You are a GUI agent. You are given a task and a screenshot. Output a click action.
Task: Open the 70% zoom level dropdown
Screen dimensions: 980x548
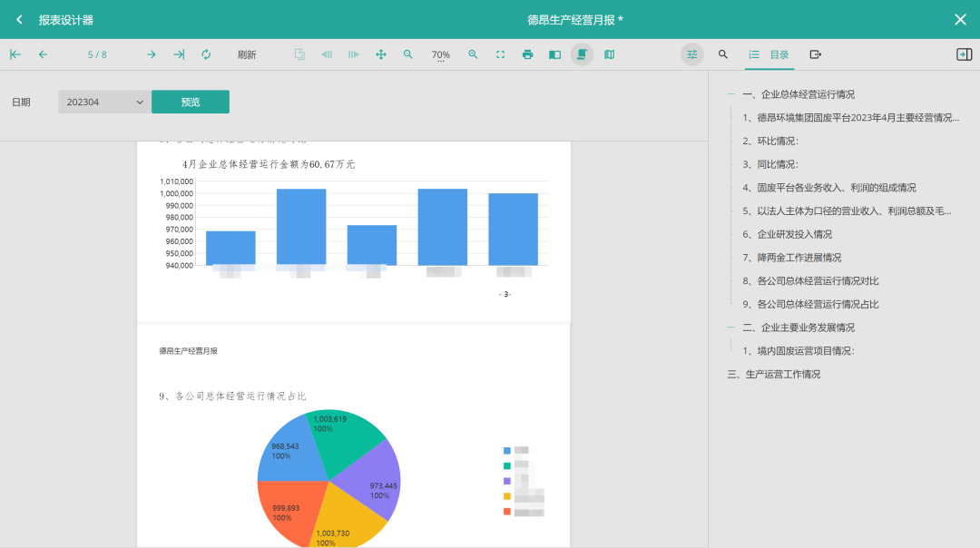tap(441, 55)
